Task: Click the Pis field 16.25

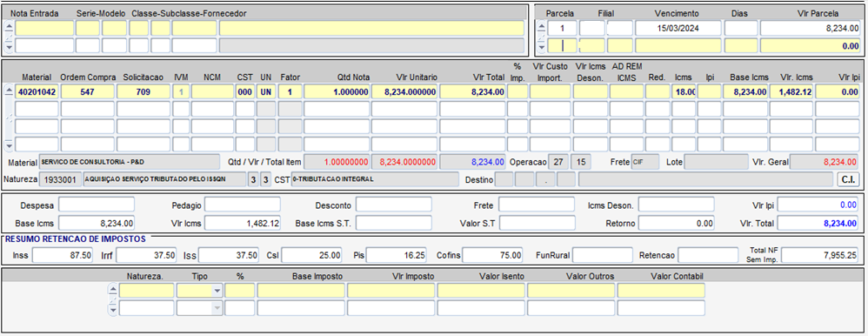Action: [397, 255]
